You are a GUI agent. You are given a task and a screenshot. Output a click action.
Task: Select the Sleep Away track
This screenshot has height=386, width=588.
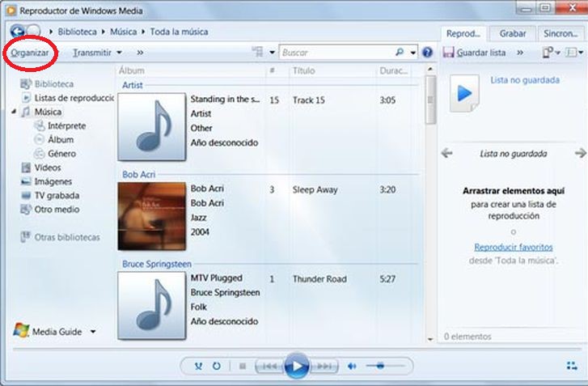point(315,190)
